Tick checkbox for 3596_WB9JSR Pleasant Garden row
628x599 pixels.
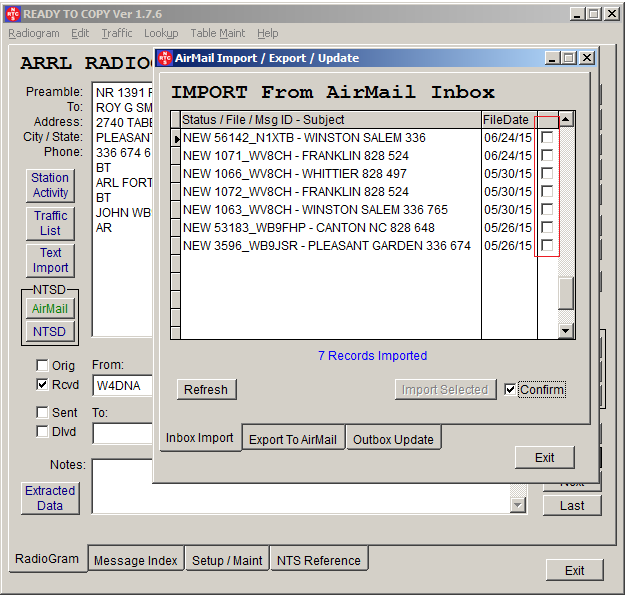[x=547, y=245]
